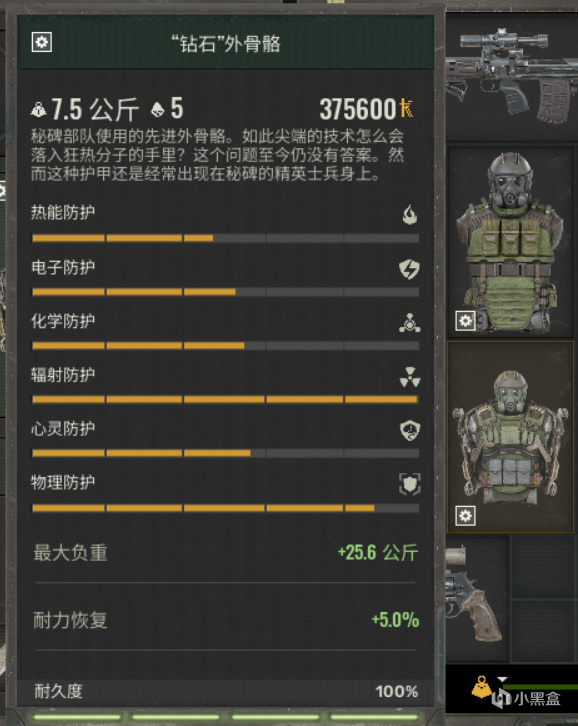Click the 耐久度 durability 100% row
The width and height of the screenshot is (578, 726).
[x=226, y=691]
